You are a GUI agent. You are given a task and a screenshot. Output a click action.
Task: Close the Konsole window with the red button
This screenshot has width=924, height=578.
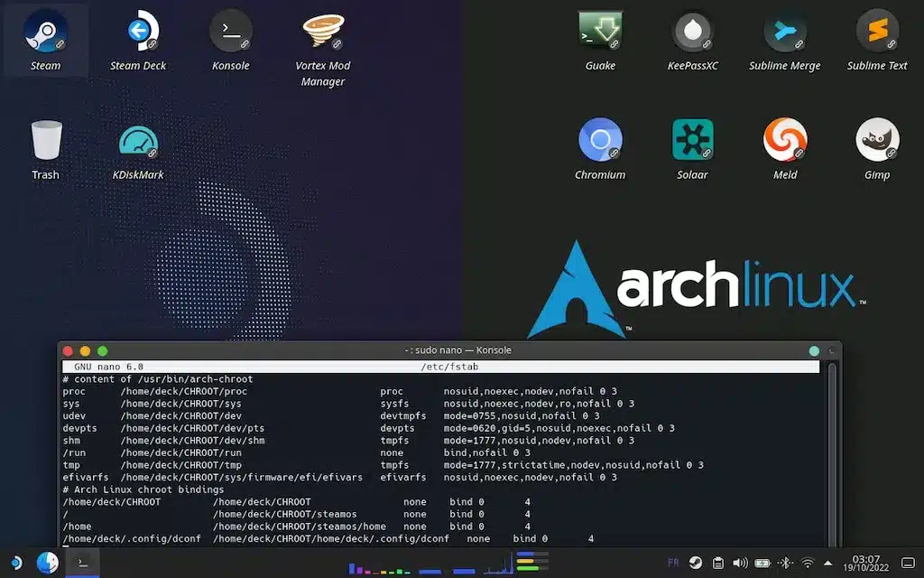point(68,351)
